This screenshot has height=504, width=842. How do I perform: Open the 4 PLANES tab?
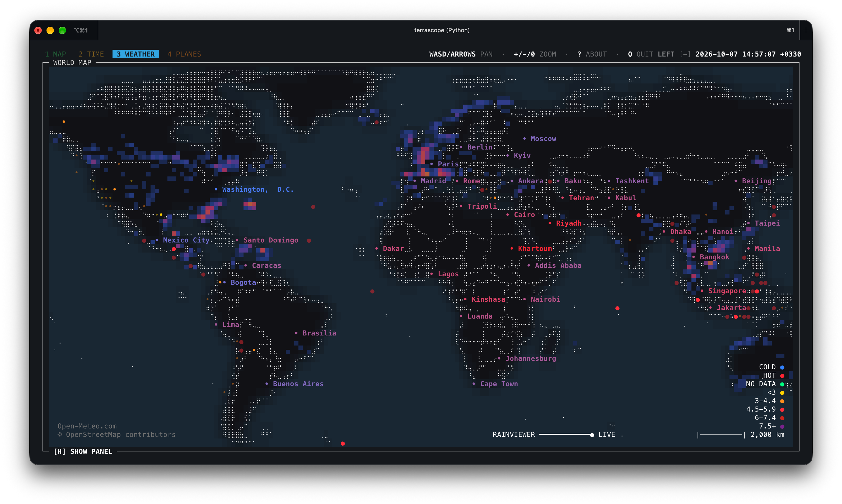[184, 54]
